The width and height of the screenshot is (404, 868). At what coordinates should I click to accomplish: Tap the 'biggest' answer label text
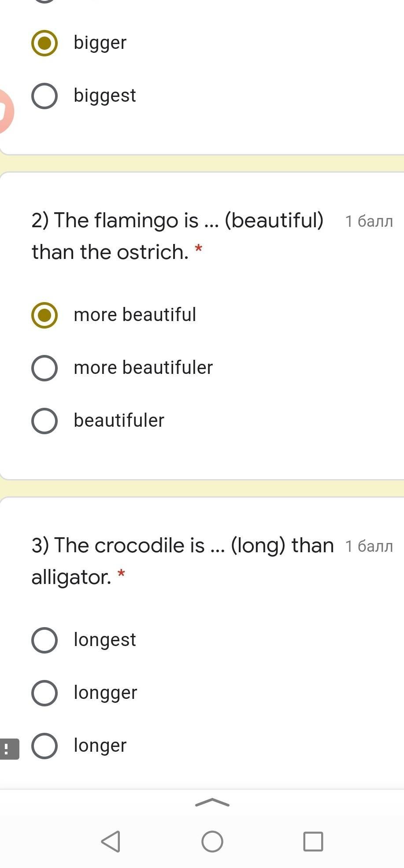pos(105,96)
